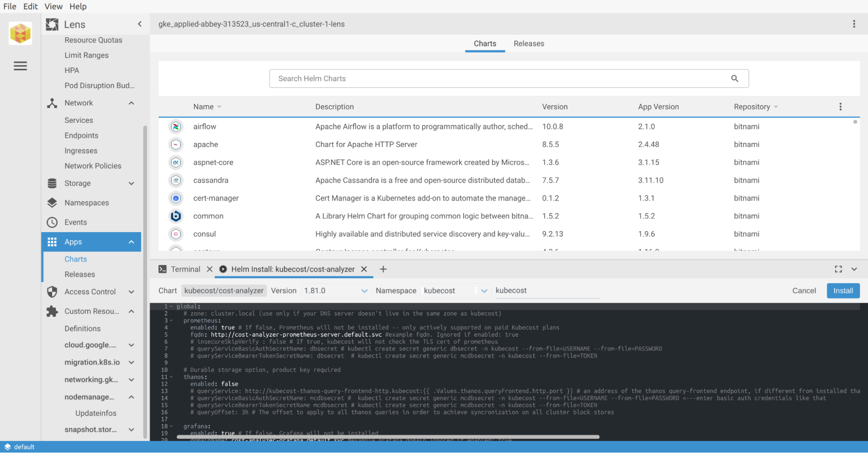Switch to the Releases tab at top

(528, 43)
